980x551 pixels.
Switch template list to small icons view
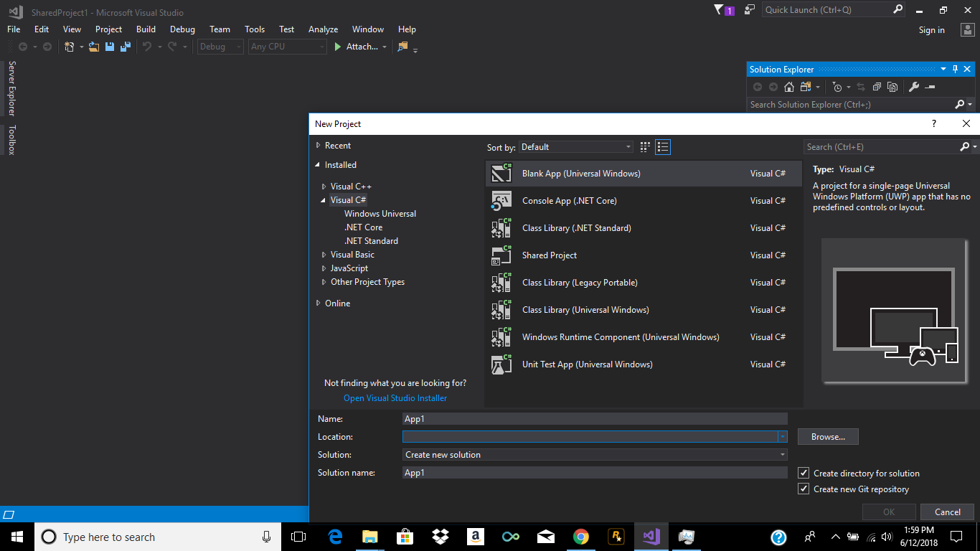pos(645,147)
